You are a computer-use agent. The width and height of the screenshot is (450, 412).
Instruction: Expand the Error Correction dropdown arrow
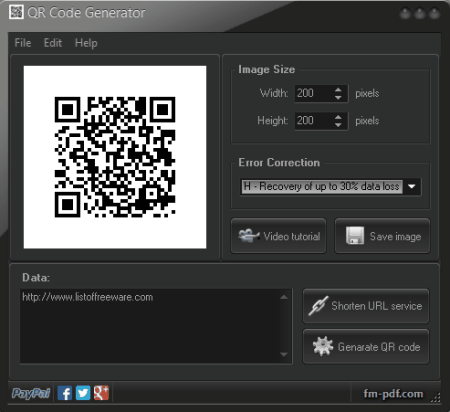412,186
